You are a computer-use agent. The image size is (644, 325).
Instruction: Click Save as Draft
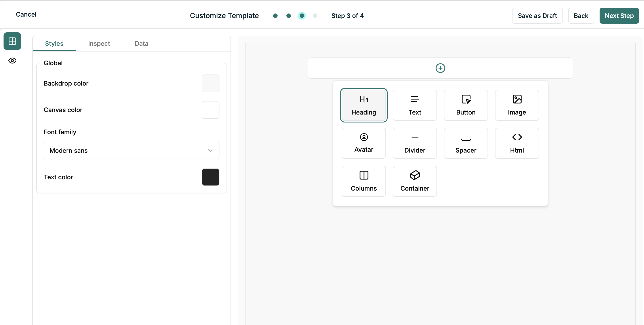(x=537, y=16)
